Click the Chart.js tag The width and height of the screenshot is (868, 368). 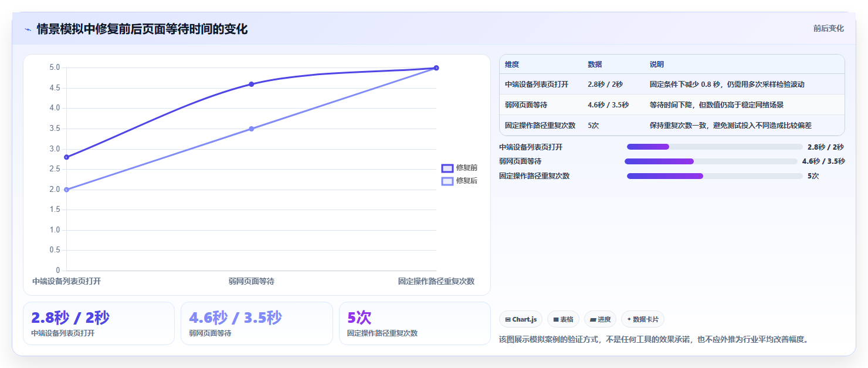pos(521,319)
